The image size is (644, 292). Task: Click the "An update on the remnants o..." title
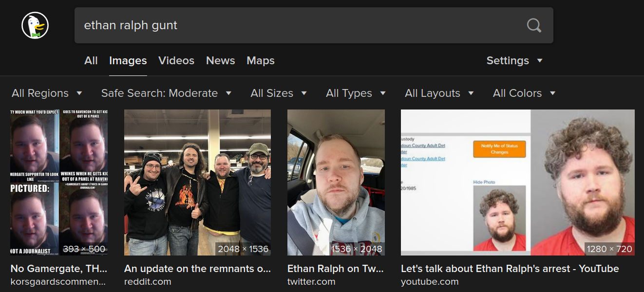pos(197,269)
